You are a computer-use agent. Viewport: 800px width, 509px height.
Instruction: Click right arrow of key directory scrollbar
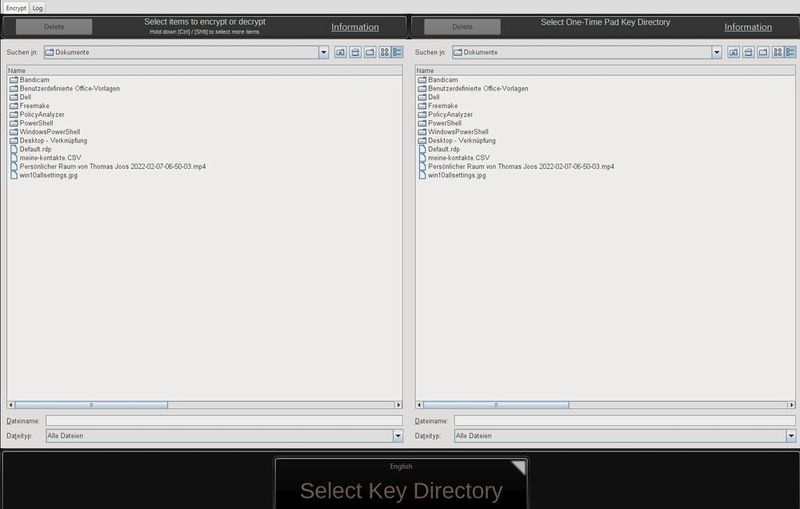(x=791, y=405)
